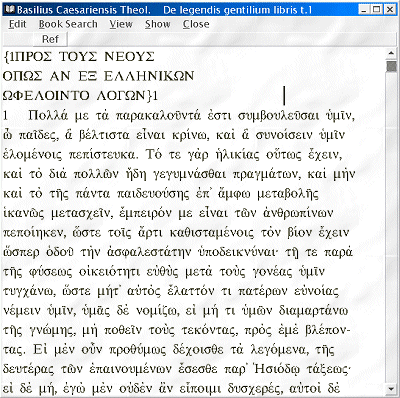Click the word 'συμβουλεῦσαι'
Viewport: 400px width, 398px height.
(278, 116)
